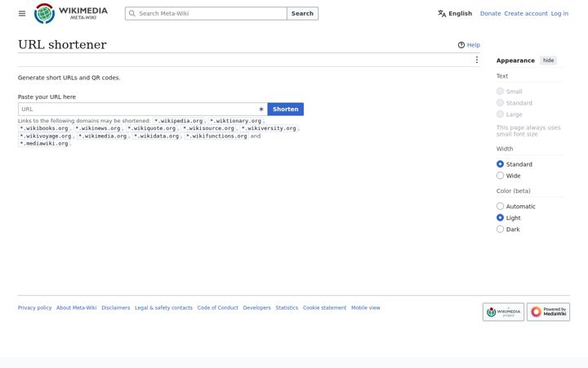Open the Code of Conduct link
Image resolution: width=588 pixels, height=368 pixels.
coord(217,308)
